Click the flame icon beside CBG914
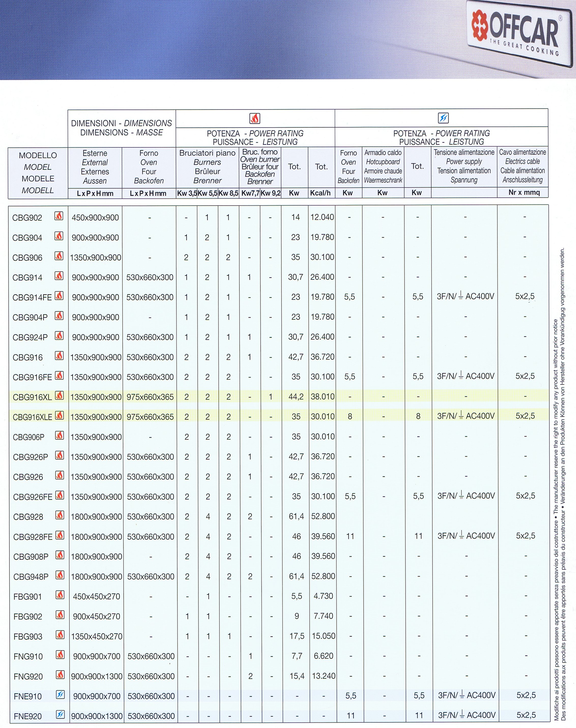The image size is (576, 728). tap(59, 276)
